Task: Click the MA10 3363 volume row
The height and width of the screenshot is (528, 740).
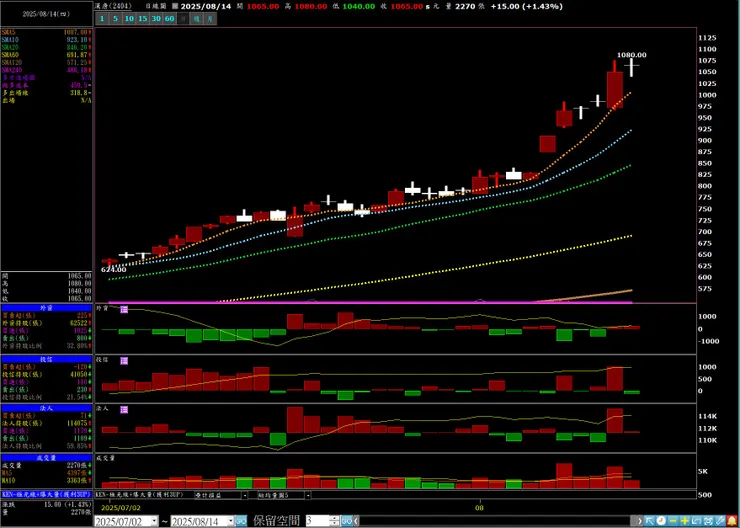Action: (46, 480)
